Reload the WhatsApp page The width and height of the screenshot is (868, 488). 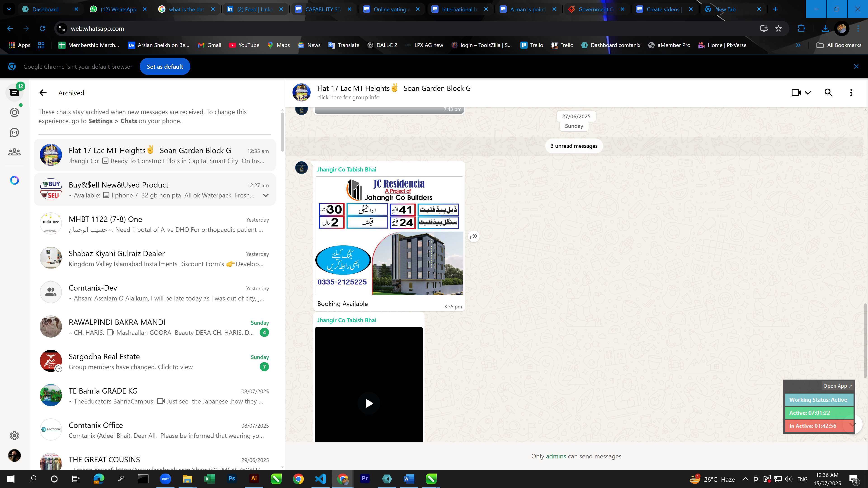coord(42,29)
